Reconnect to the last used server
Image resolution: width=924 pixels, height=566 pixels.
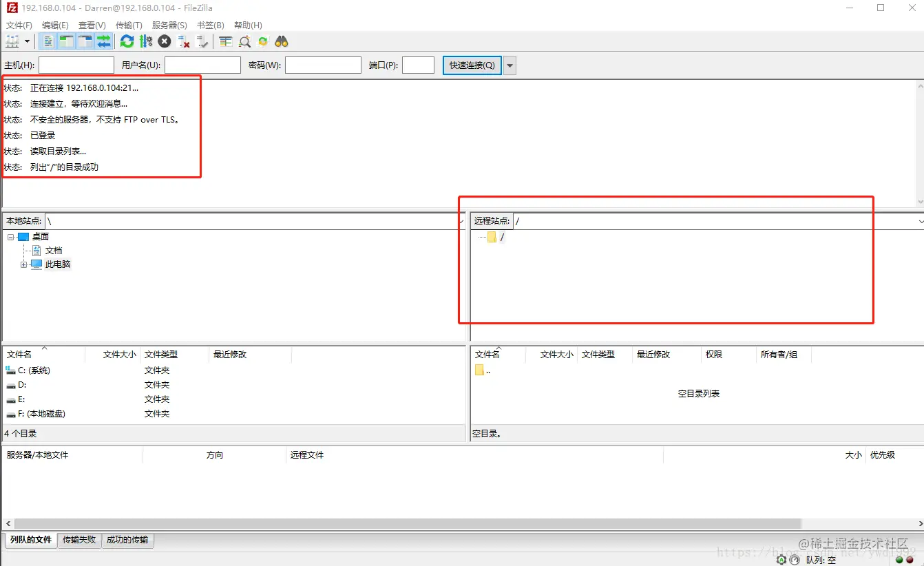tap(202, 41)
